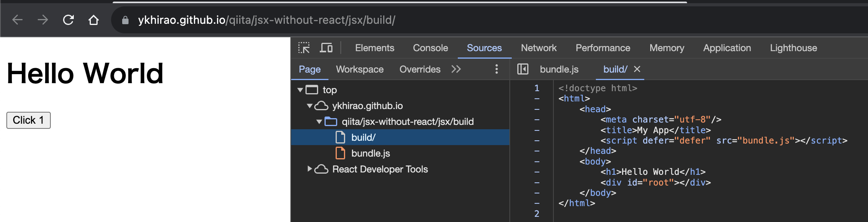Open the bundle.js editor tab

point(559,69)
